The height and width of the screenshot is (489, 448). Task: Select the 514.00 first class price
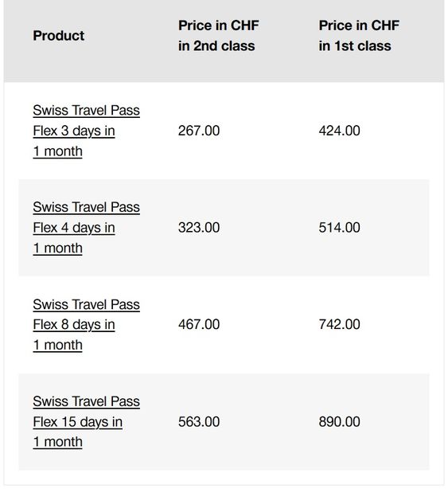point(339,228)
